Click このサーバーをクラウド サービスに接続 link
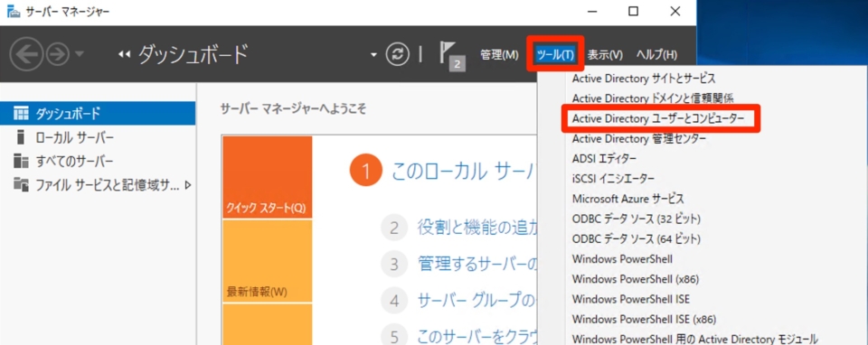This screenshot has width=868, height=345. 477,336
